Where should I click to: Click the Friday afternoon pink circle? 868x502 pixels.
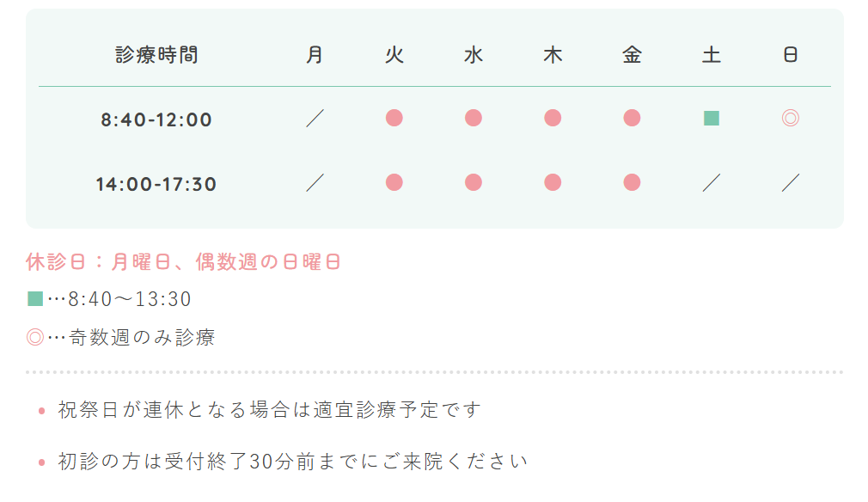(x=632, y=182)
